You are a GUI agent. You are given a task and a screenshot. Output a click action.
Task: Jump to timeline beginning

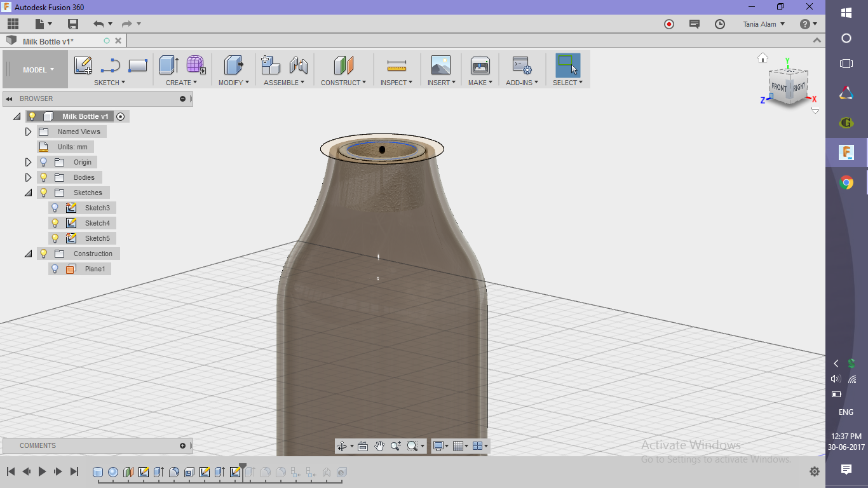tap(11, 471)
